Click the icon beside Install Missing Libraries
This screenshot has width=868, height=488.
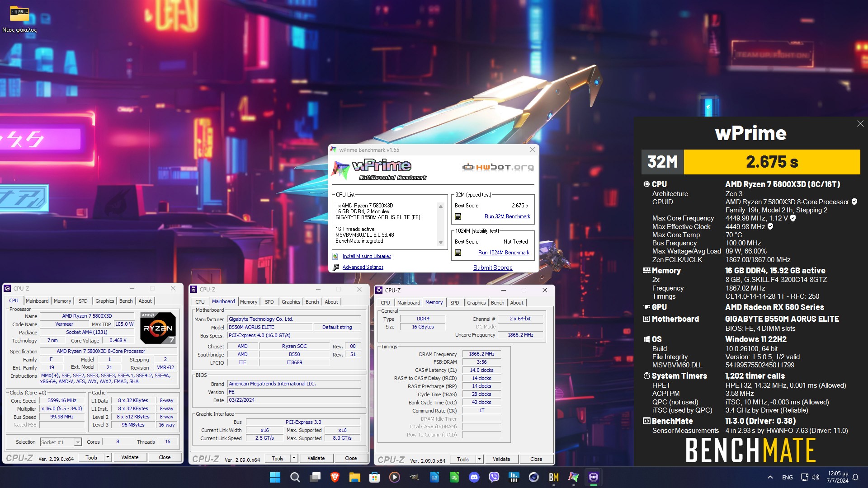(335, 256)
